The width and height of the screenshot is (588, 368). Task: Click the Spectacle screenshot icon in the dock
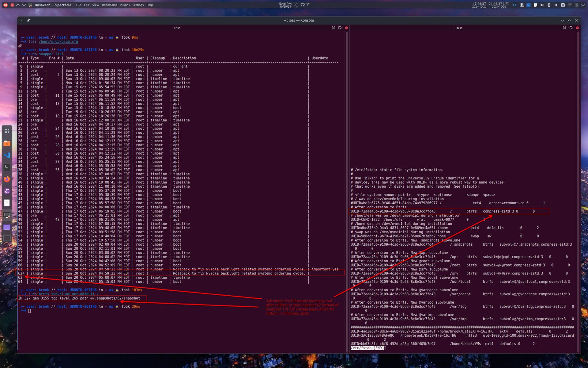click(x=7, y=215)
